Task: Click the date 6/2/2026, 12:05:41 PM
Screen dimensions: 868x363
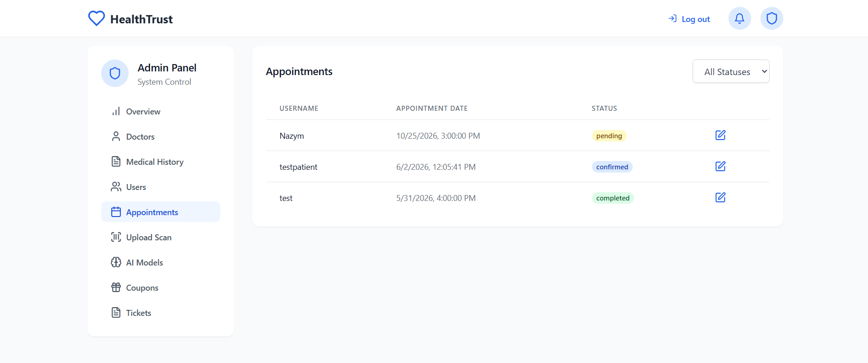Action: [436, 167]
